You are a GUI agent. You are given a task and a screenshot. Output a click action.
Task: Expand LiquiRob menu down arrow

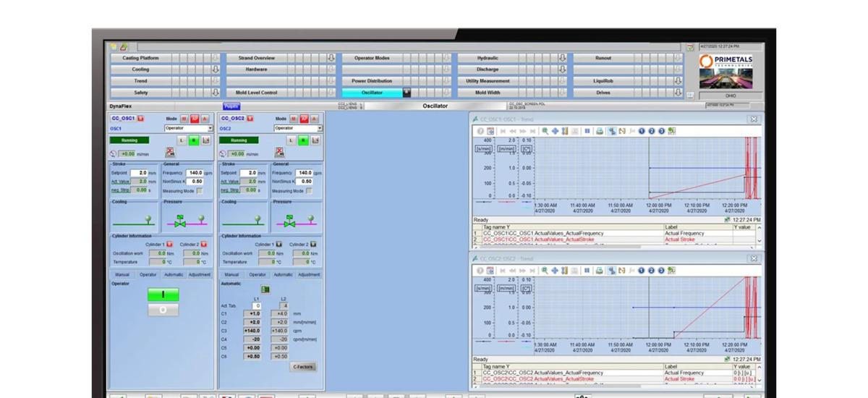coord(678,81)
